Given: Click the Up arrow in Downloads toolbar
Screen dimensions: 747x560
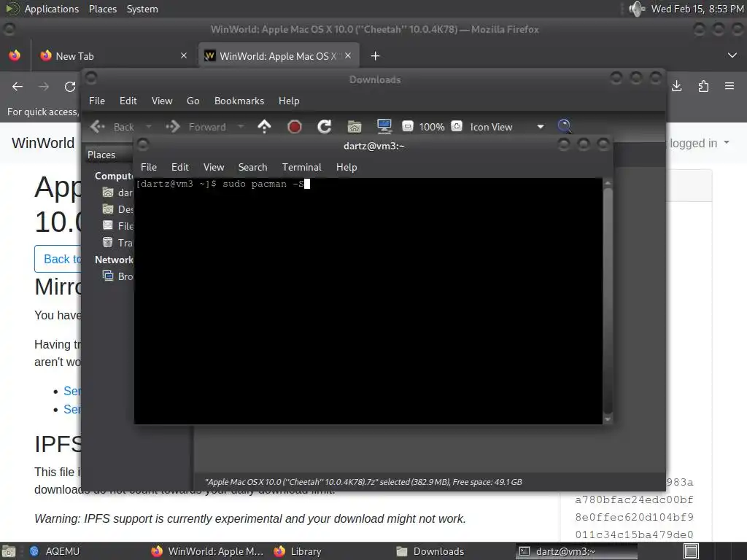Looking at the screenshot, I should coord(264,126).
